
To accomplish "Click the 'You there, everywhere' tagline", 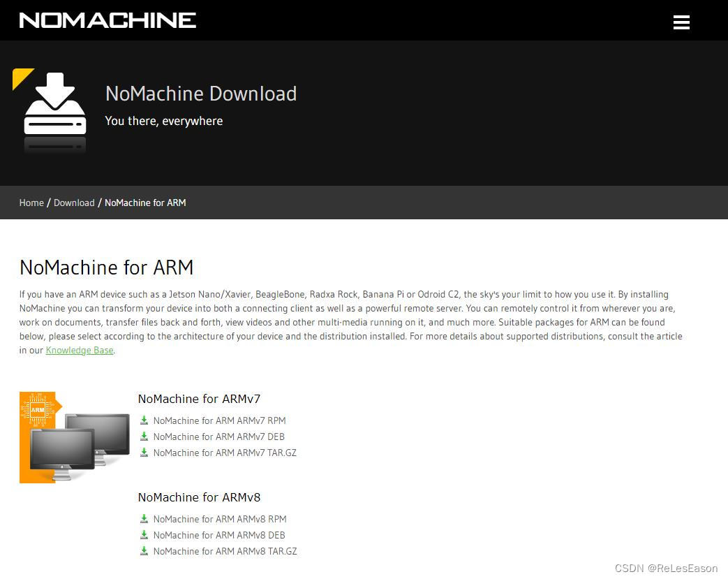I will [x=164, y=121].
